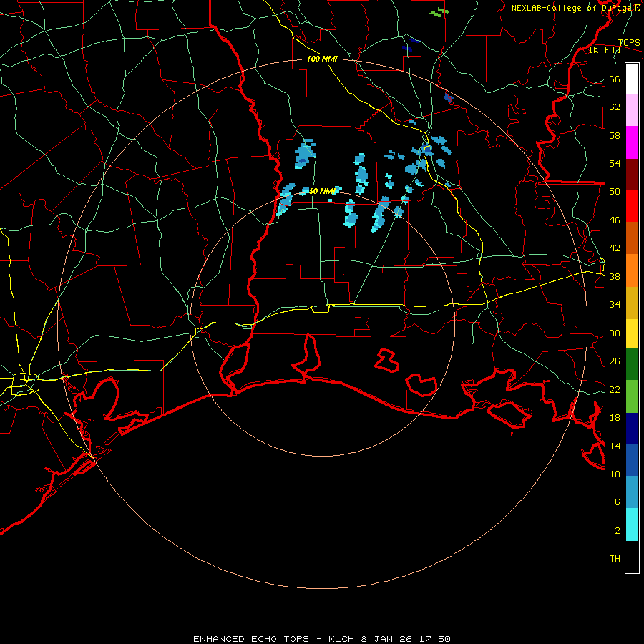Click the white swatch in the tops legend
The width and height of the screenshot is (644, 644).
[x=632, y=79]
